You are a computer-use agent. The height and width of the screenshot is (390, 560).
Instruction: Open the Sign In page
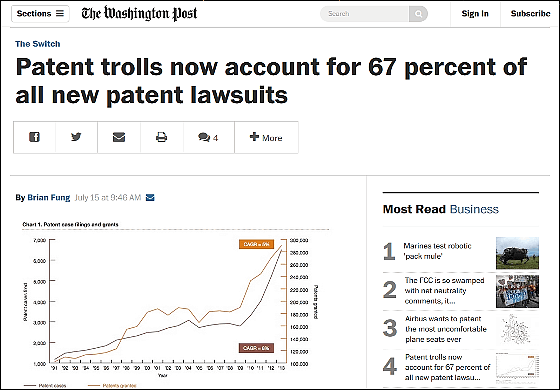475,14
